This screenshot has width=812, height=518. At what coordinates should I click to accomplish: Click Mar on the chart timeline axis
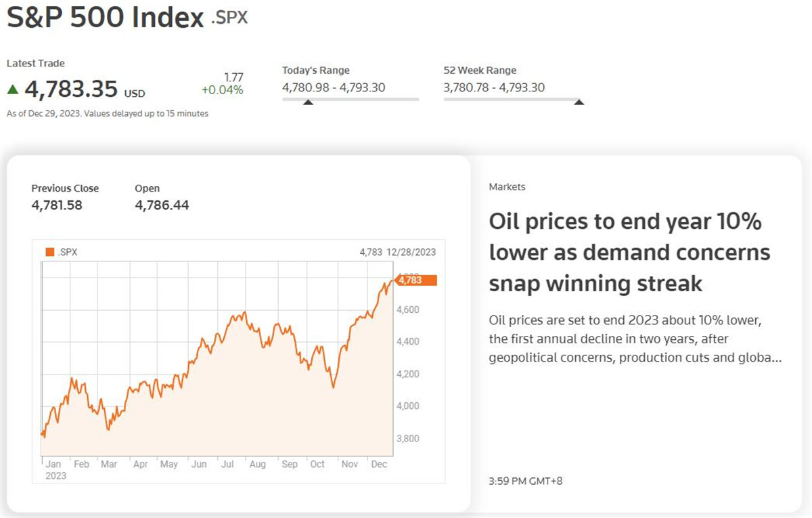[x=108, y=465]
